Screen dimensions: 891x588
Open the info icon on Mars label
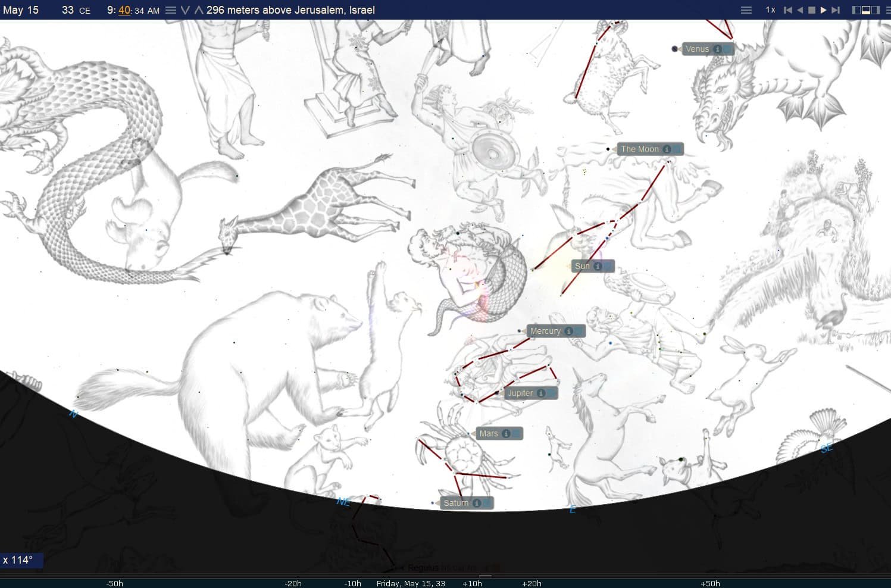coord(506,434)
